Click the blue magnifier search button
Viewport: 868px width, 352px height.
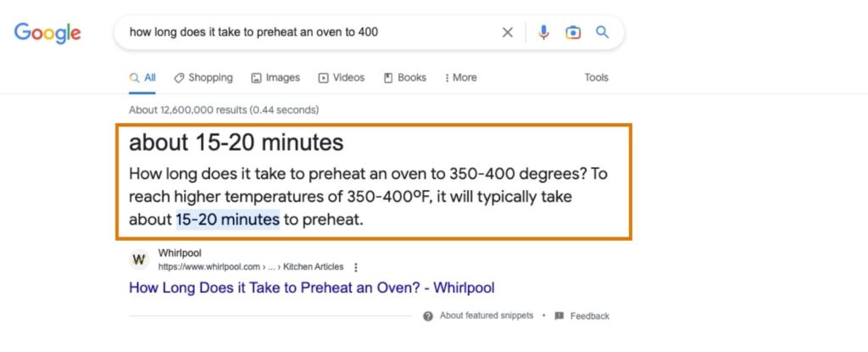(603, 33)
